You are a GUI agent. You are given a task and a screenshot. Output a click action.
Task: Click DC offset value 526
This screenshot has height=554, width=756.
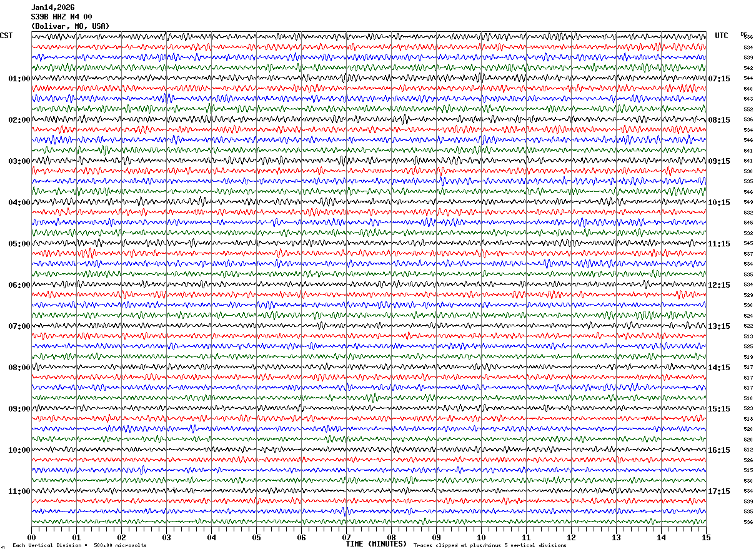pos(748,460)
